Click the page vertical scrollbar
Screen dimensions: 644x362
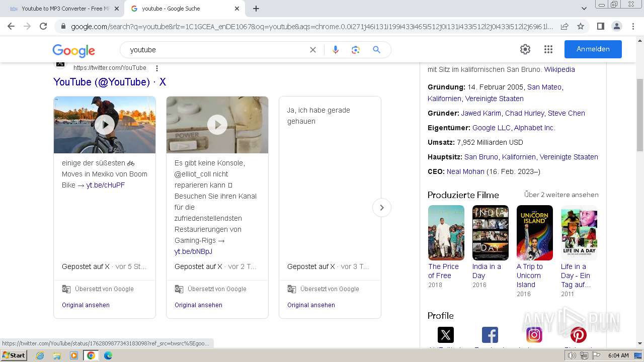point(640,115)
